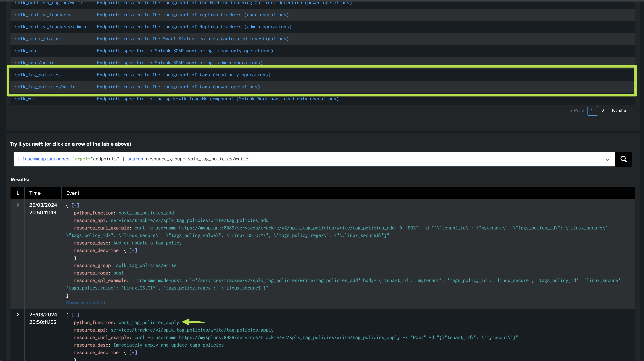Expand resource_describe [+] in second event

tap(133, 353)
